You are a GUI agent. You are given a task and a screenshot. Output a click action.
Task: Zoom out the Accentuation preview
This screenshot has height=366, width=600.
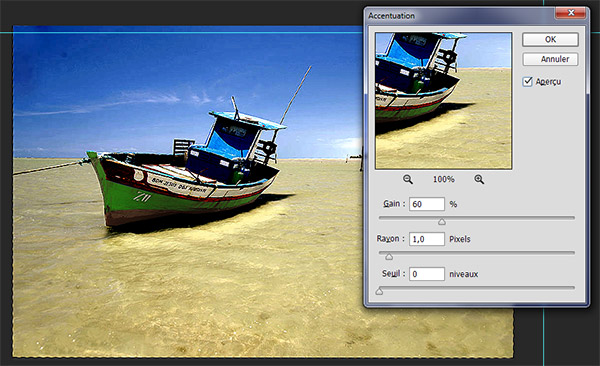coord(408,179)
